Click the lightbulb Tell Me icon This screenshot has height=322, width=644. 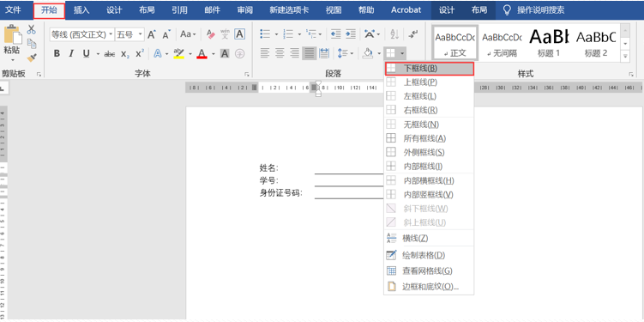(508, 9)
